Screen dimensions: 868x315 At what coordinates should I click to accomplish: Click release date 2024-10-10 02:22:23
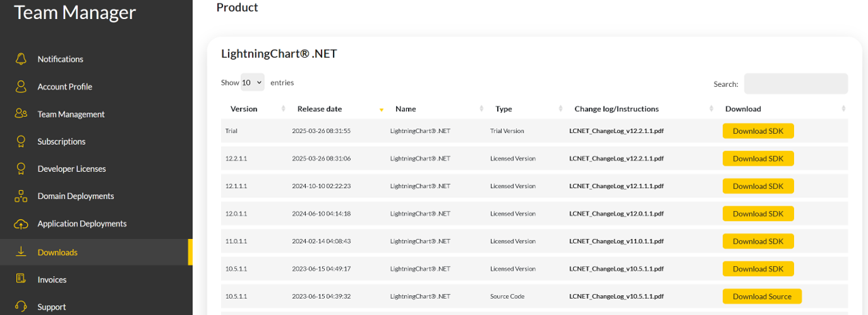pos(321,186)
